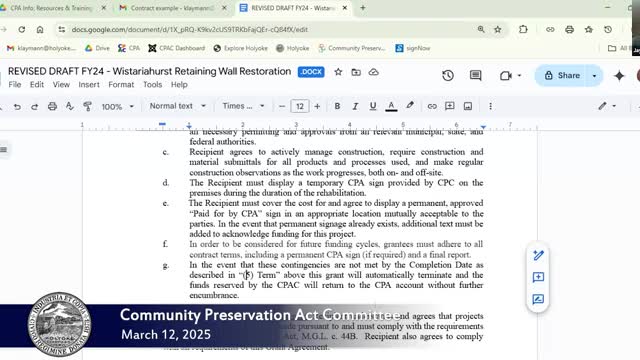Screen dimensions: 640x360
Task: Open the Insert menu
Action: coord(89,84)
